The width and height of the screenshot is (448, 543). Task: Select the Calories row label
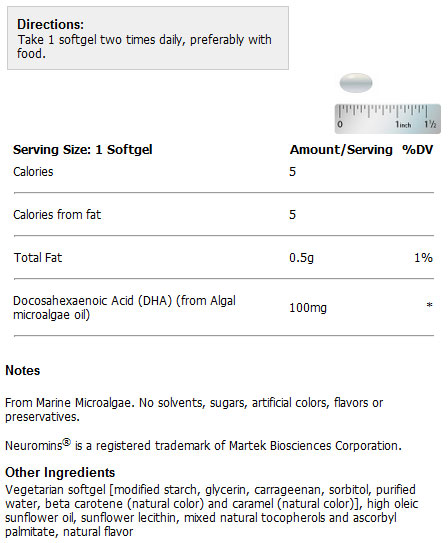point(33,172)
